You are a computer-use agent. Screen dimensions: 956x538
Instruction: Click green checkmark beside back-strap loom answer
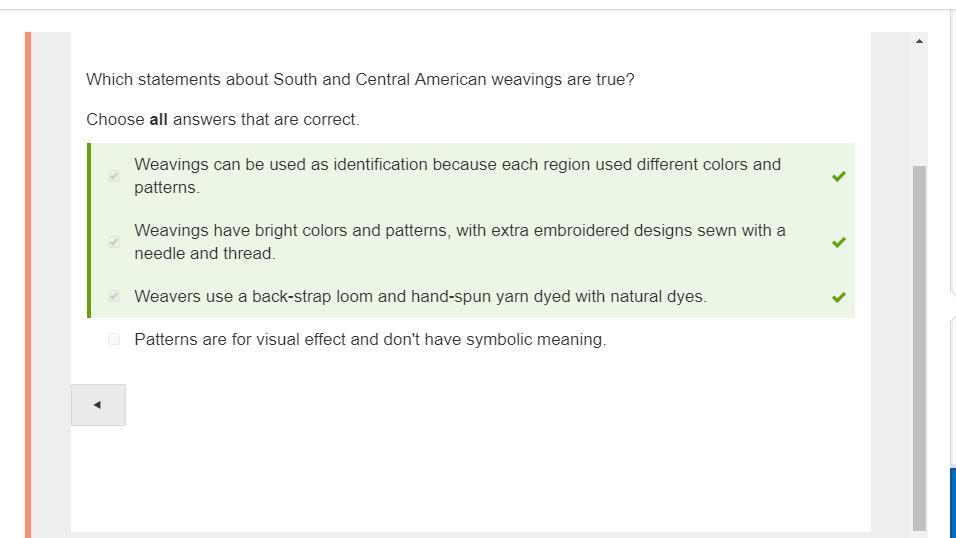(839, 297)
